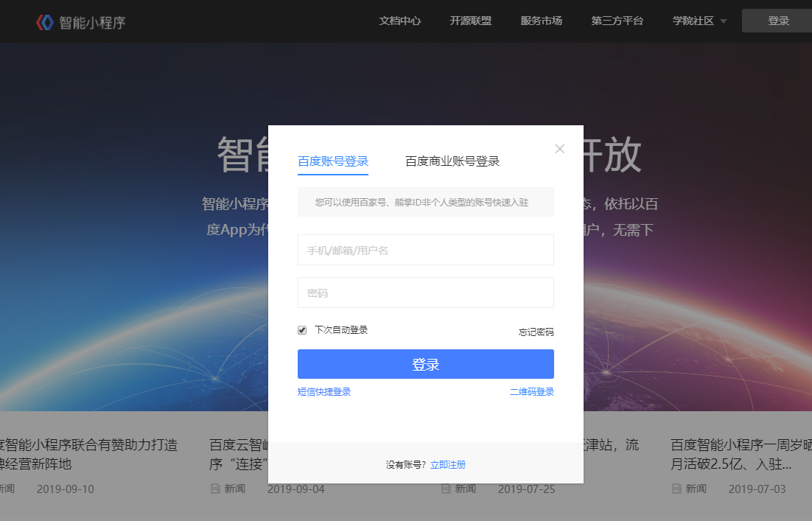Click the 新闻 icon beside 2019-07-25
The image size is (812, 521).
pos(446,489)
